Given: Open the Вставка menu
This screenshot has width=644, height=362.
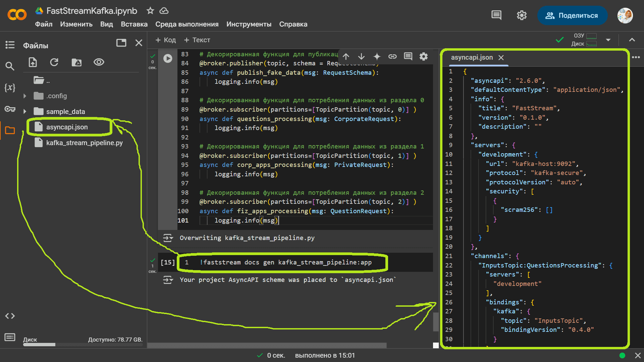Looking at the screenshot, I should point(134,24).
